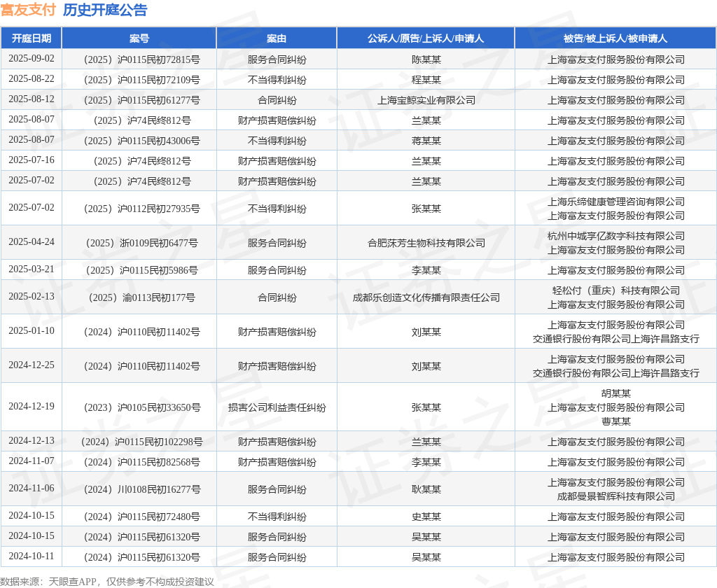Click the 案号 column header

click(139, 38)
